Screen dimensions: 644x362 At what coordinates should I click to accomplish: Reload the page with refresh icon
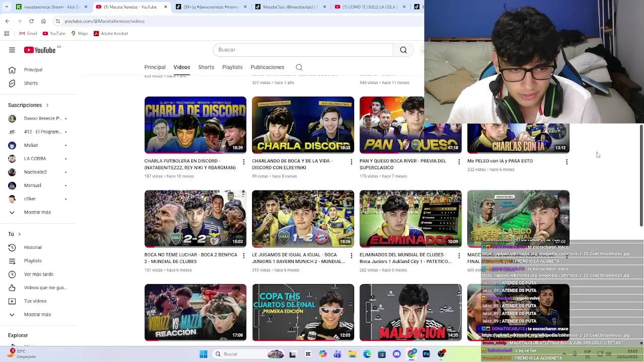click(31, 21)
